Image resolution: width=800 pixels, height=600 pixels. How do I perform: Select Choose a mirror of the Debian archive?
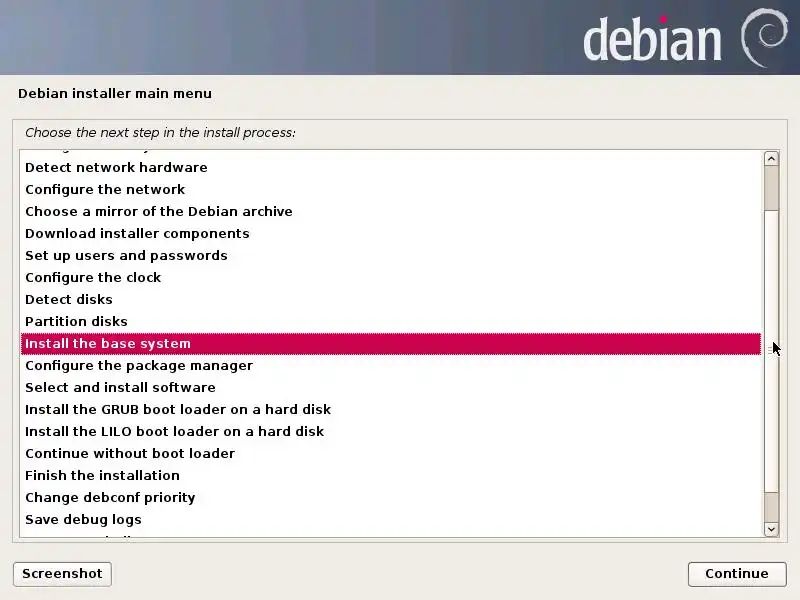point(391,211)
